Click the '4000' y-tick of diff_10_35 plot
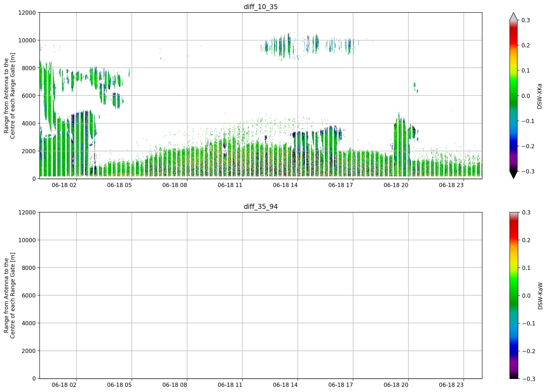547x392 pixels. pyautogui.click(x=29, y=123)
